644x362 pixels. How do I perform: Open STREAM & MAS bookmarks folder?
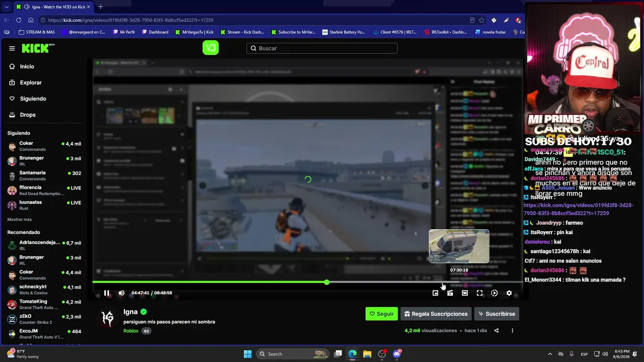[x=36, y=32]
